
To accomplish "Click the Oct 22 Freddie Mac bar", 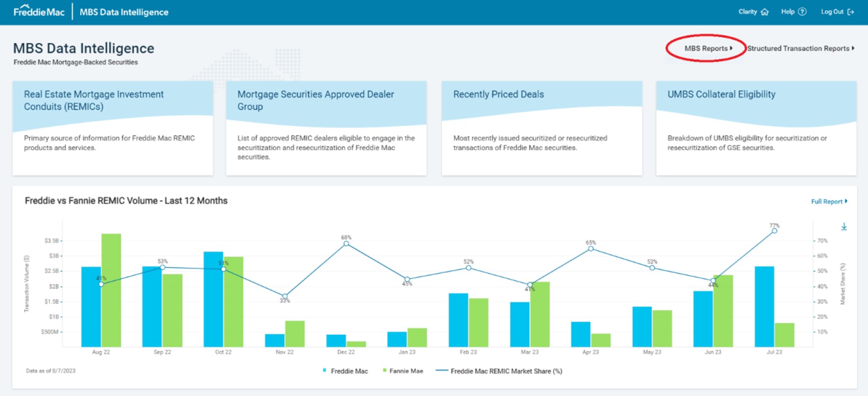I will click(x=213, y=299).
